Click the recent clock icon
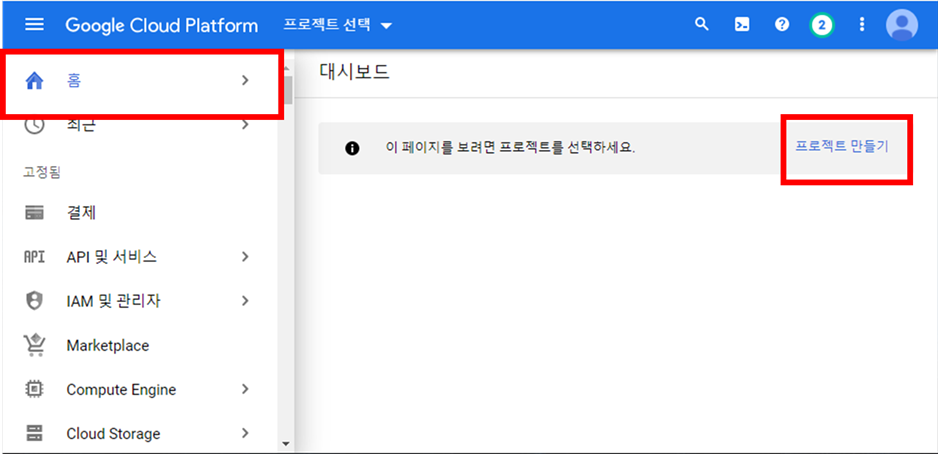Viewport: 938px width, 454px height. click(36, 125)
